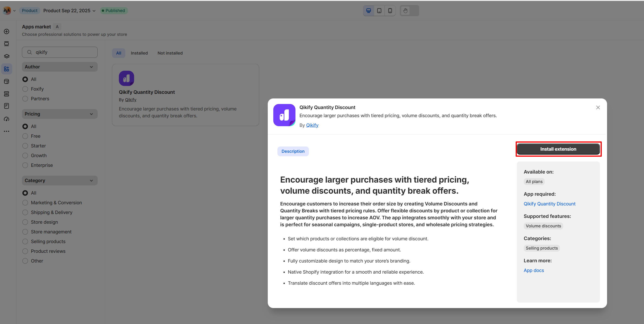Select the Selling products category radio
The image size is (644, 324).
(25, 241)
